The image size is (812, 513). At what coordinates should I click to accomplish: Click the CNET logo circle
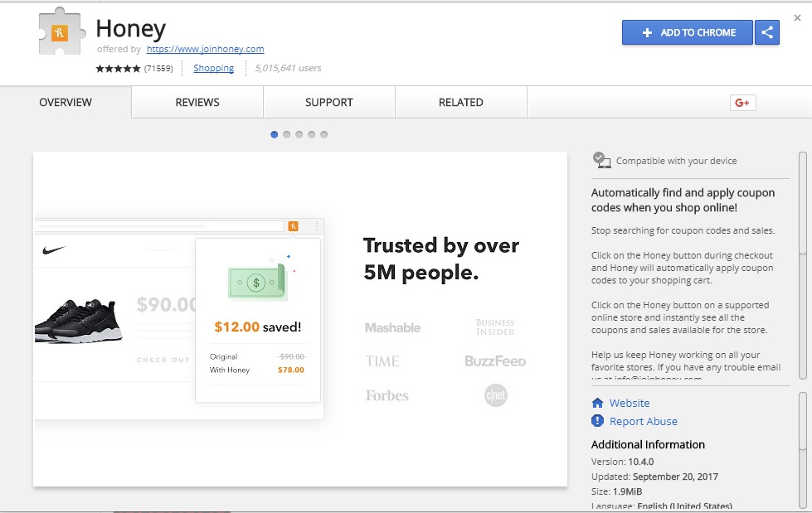pyautogui.click(x=496, y=395)
